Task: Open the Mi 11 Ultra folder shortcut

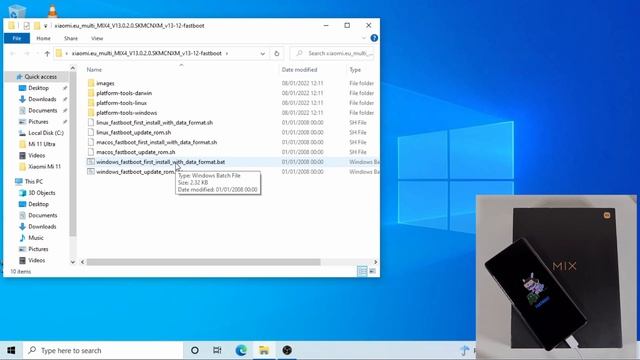Action: pyautogui.click(x=42, y=144)
